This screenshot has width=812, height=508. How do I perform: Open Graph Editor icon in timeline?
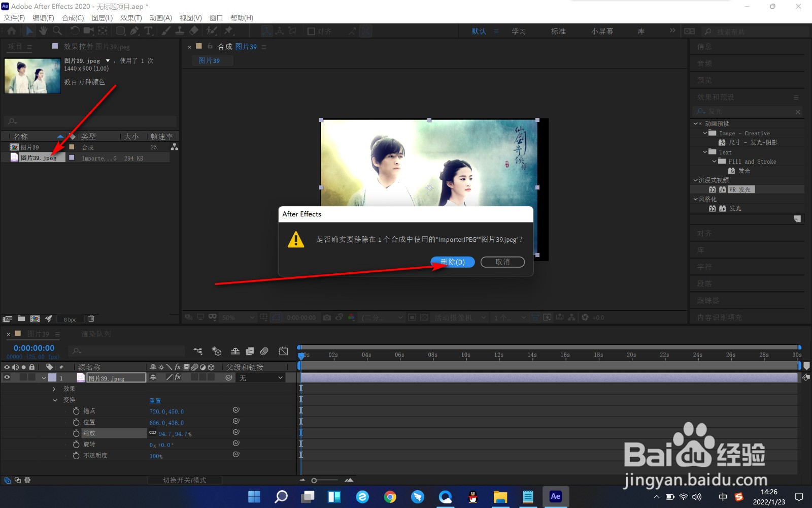click(x=283, y=351)
